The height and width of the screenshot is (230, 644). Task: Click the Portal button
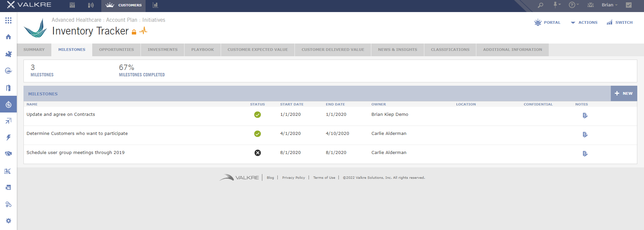pos(547,22)
